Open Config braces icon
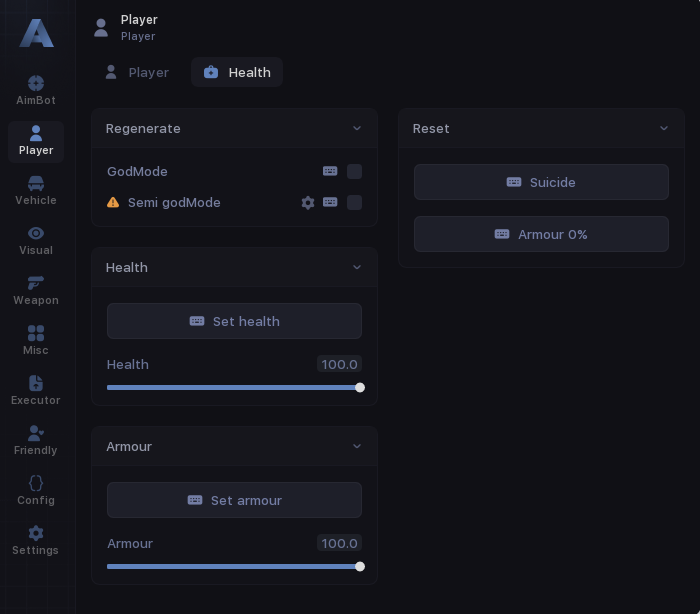700x614 pixels. coord(36,484)
